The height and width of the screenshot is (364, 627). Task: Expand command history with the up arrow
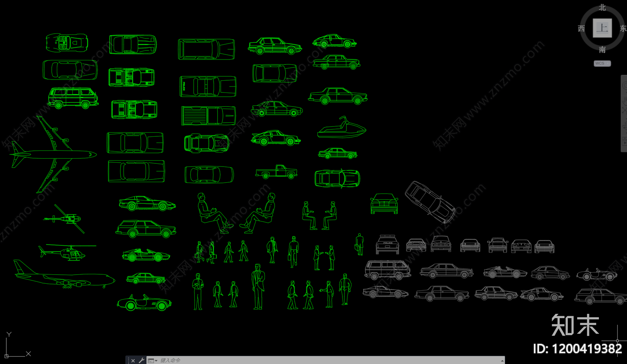coord(502,360)
